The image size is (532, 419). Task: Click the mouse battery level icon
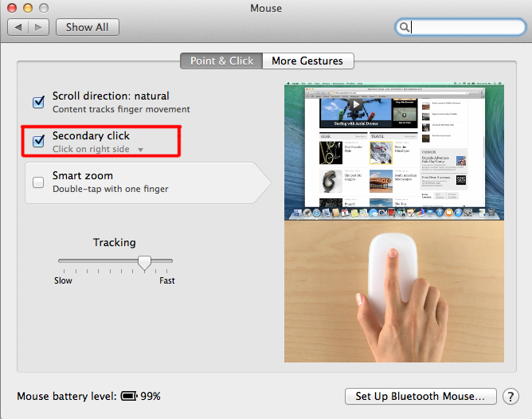[x=129, y=396]
